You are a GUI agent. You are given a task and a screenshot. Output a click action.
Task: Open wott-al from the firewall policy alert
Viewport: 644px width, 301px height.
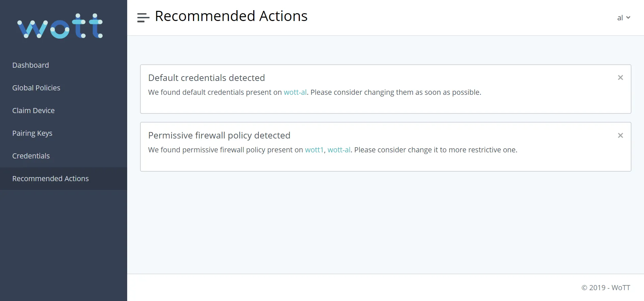click(x=339, y=150)
